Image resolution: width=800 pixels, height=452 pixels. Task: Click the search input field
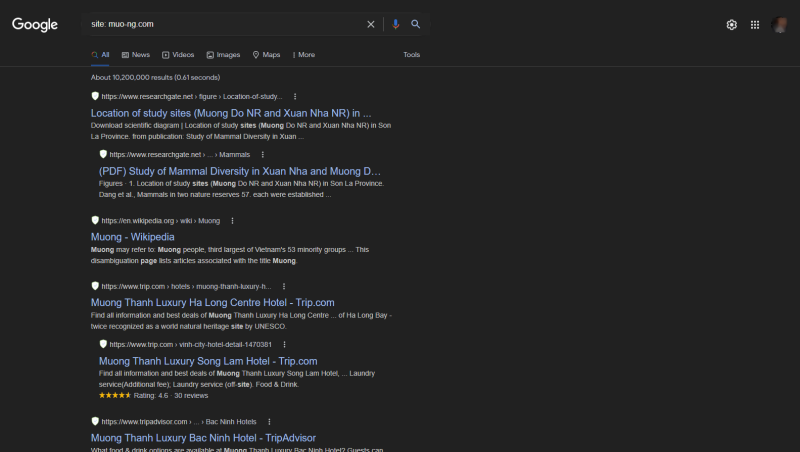[x=224, y=24]
